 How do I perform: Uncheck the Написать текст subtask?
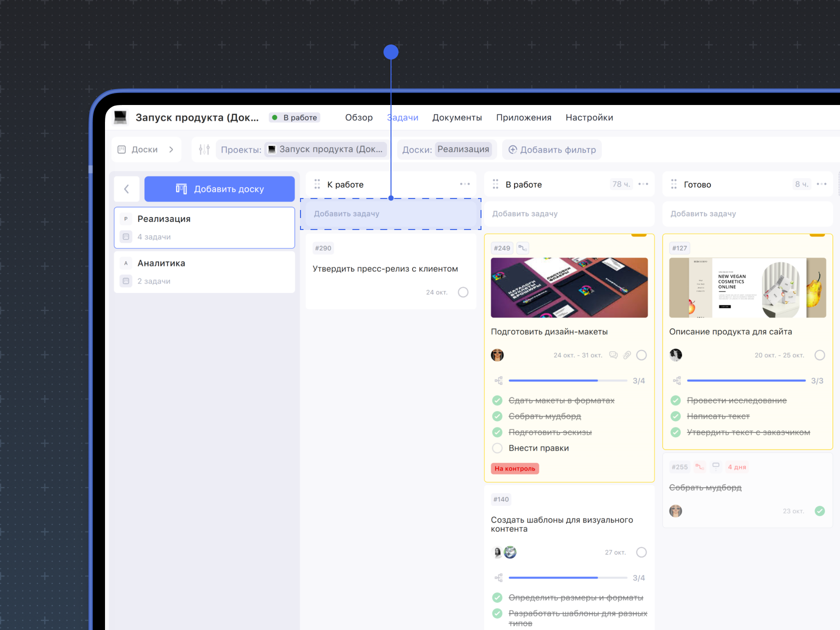tap(675, 416)
